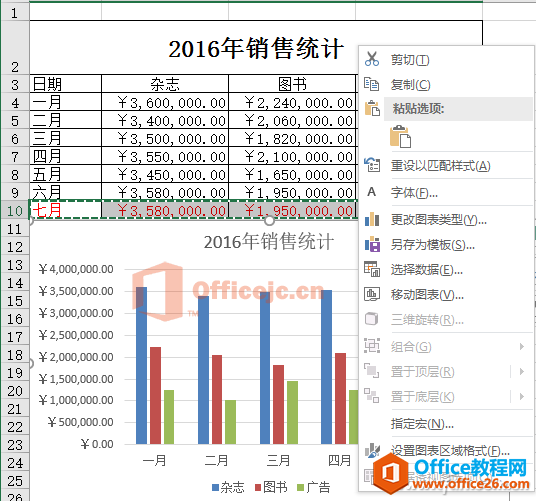Click the Reset to Match Style icon
Viewport: 536px width, 501px height.
(372, 165)
